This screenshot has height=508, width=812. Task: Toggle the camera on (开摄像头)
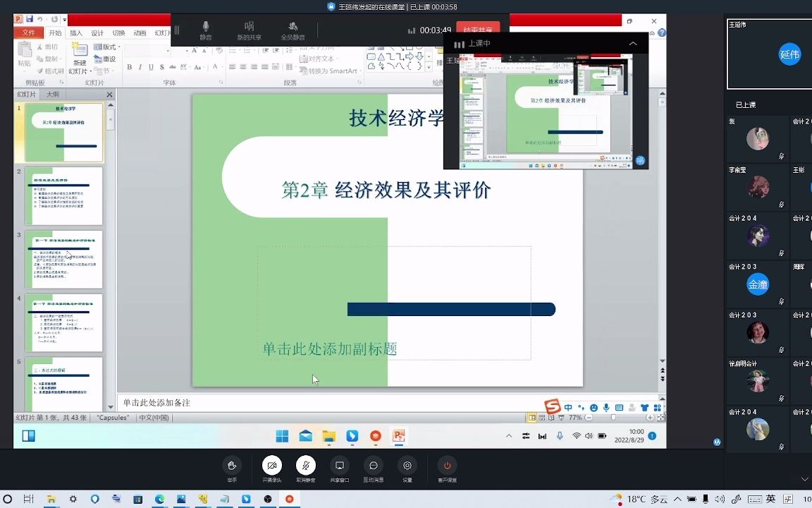pos(272,465)
